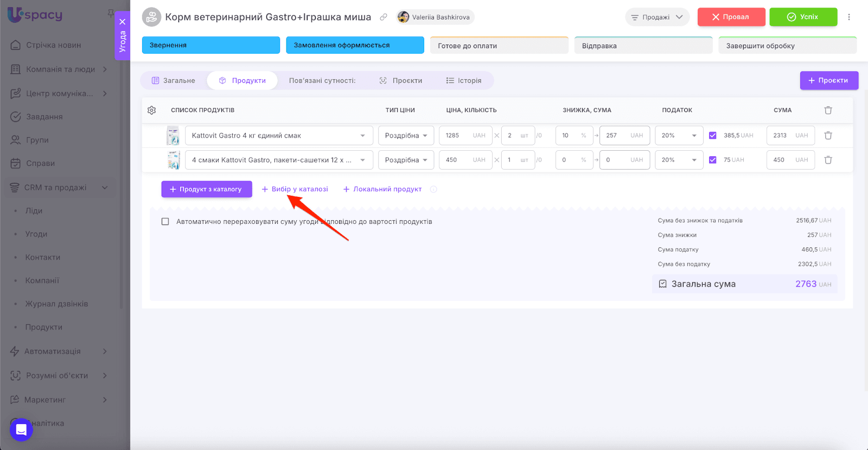Image resolution: width=868 pixels, height=450 pixels.
Task: Open the Роздрібна price type in second row
Action: (406, 160)
